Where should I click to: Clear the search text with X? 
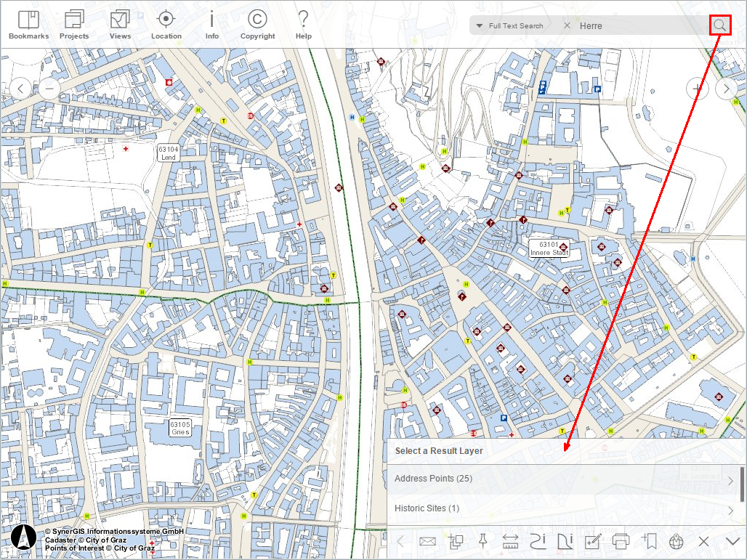pos(567,25)
